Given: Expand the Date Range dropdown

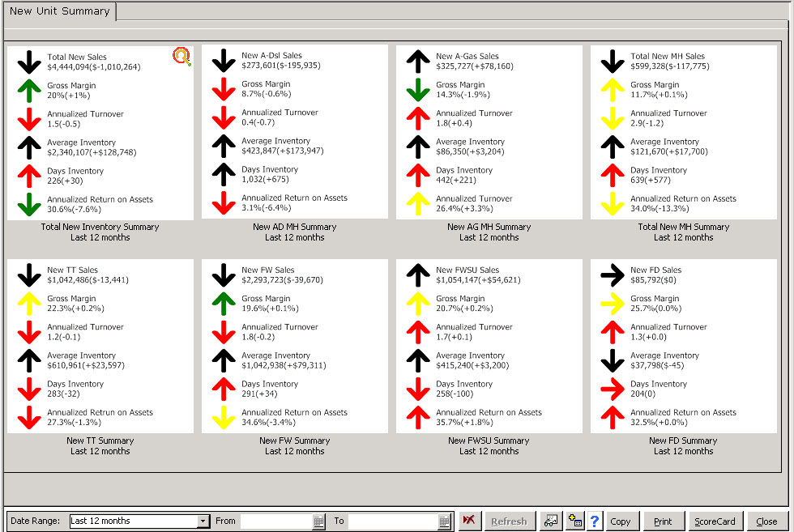Looking at the screenshot, I should coord(203,521).
